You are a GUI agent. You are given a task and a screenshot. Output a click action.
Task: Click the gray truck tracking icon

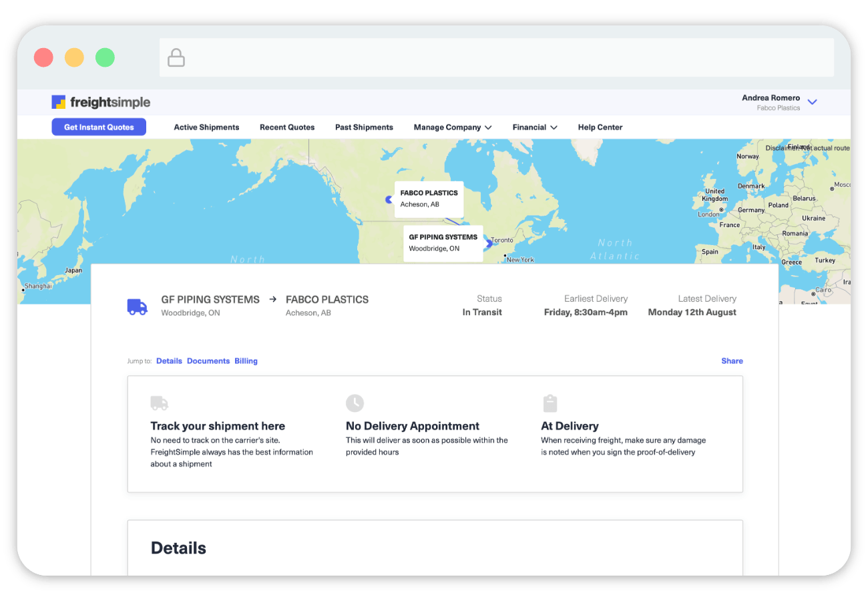coord(159,403)
